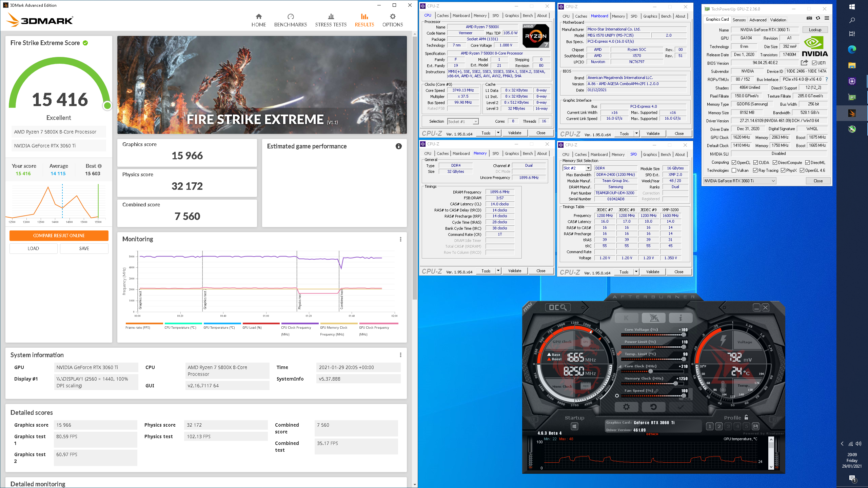This screenshot has width=868, height=488.
Task: Toggle the OpenCL checkbox in GPU-Z
Action: [734, 163]
